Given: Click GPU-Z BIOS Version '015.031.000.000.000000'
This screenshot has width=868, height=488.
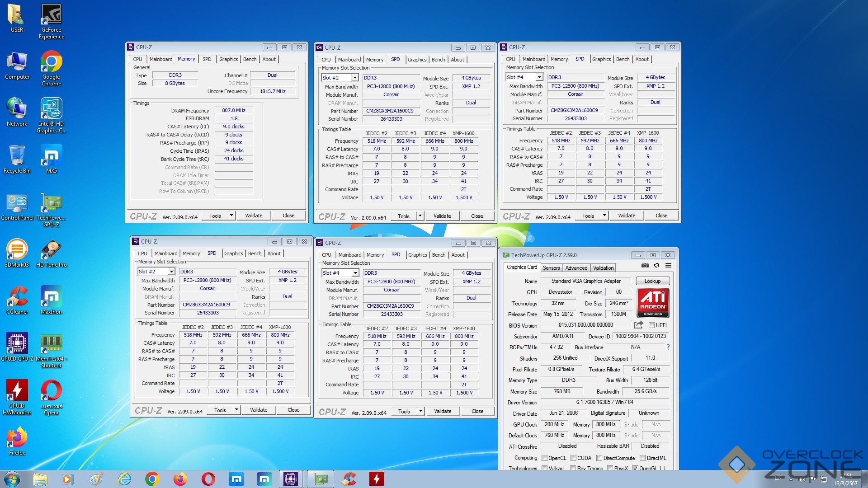Looking at the screenshot, I should point(585,325).
